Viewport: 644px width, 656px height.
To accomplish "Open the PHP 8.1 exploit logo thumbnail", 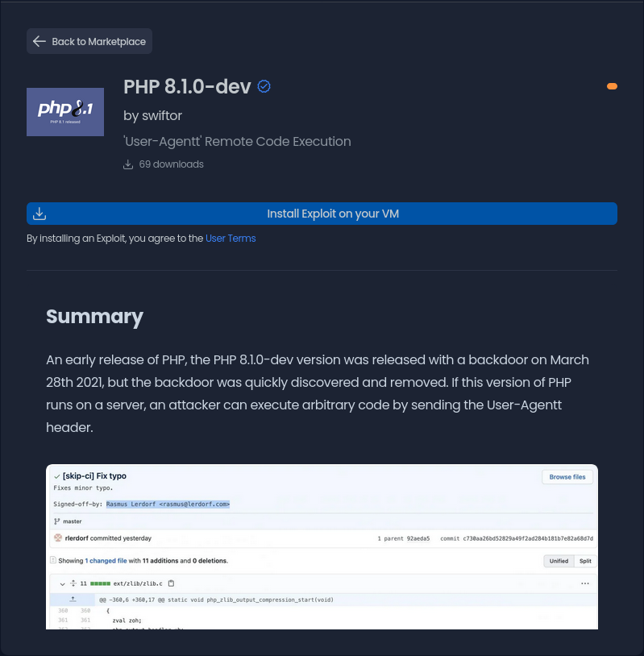I will pos(65,112).
